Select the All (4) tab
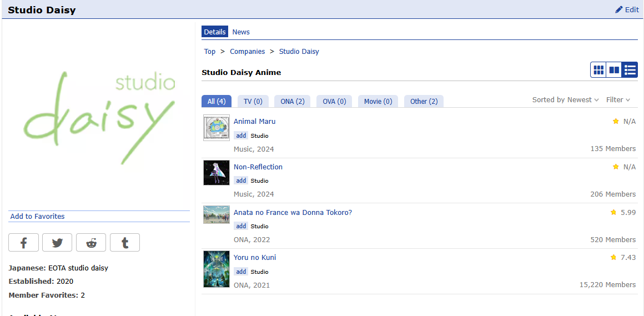This screenshot has height=316, width=644. pyautogui.click(x=217, y=102)
